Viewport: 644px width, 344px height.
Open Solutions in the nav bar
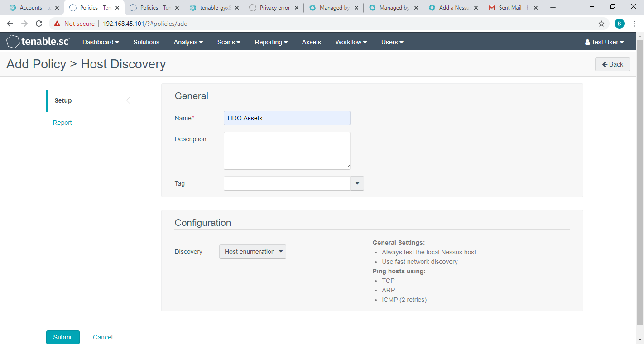point(146,42)
